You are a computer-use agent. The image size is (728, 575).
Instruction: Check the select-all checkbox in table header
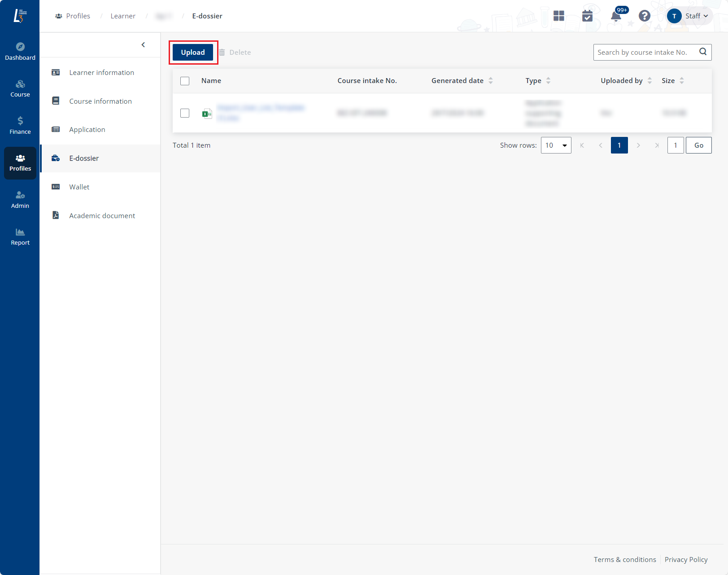tap(185, 81)
